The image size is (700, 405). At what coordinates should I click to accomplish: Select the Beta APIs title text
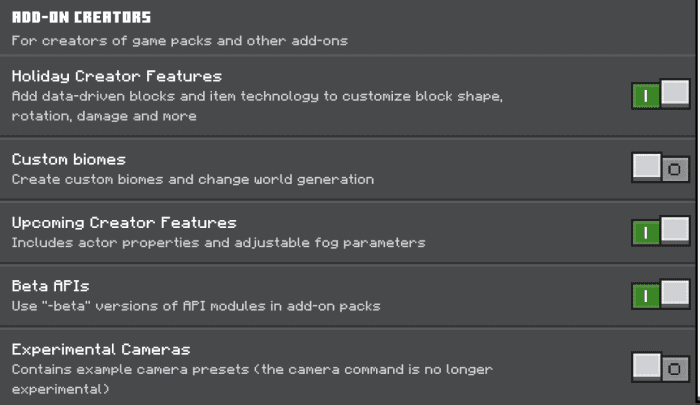tap(50, 286)
